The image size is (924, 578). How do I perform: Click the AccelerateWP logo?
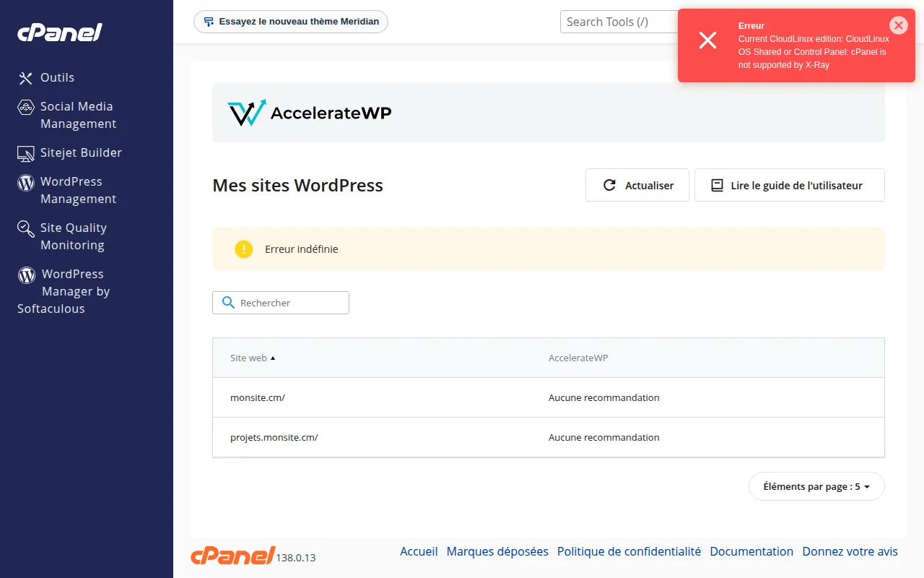coord(310,113)
